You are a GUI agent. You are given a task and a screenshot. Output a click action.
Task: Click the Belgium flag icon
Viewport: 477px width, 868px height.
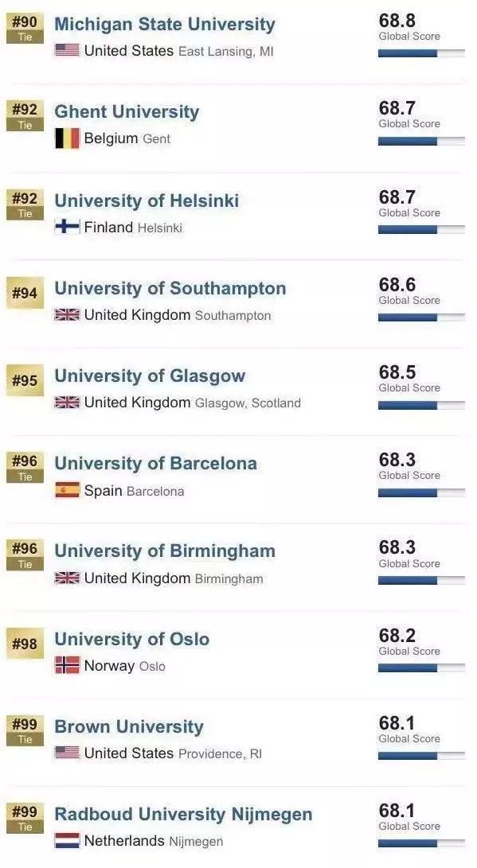67,138
